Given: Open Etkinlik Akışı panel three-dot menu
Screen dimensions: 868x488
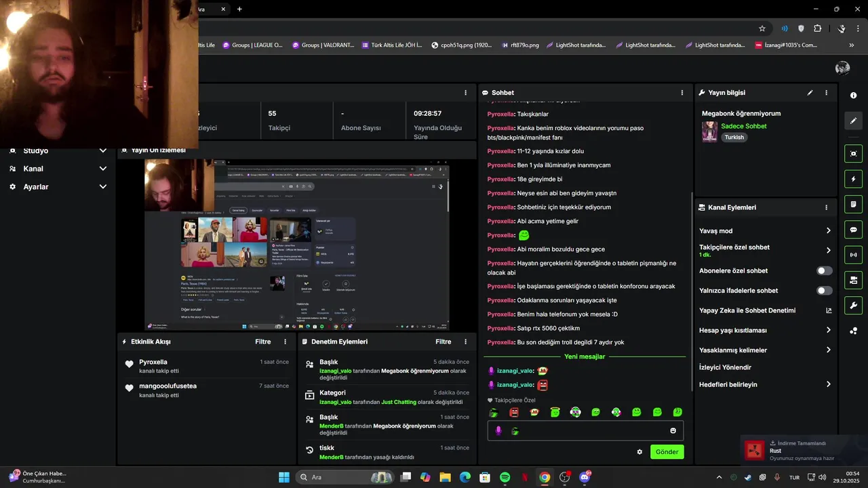Looking at the screenshot, I should coord(285,342).
